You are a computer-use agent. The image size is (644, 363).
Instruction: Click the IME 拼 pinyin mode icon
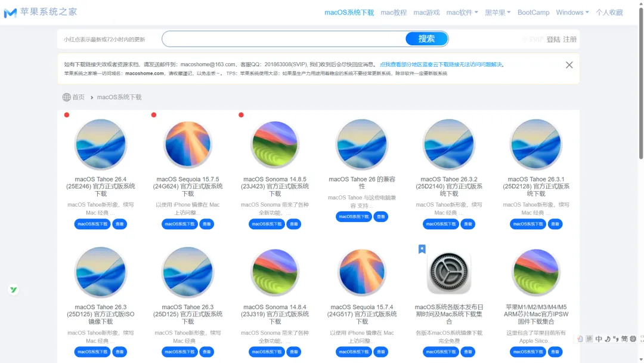(x=589, y=339)
